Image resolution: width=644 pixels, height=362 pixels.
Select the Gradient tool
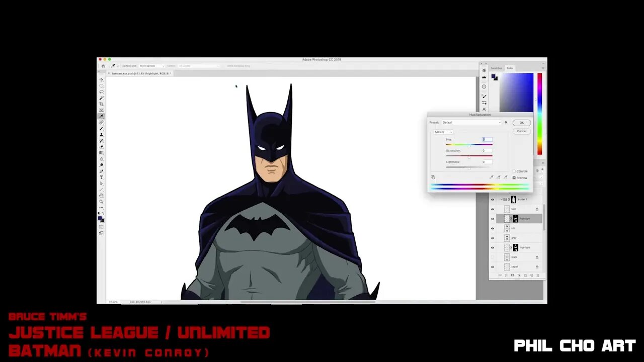pyautogui.click(x=101, y=153)
